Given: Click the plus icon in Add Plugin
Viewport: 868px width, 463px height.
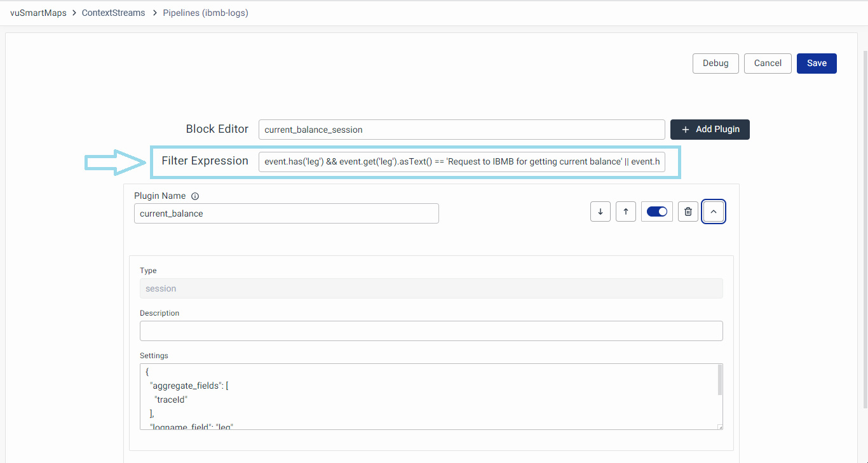Looking at the screenshot, I should 685,130.
